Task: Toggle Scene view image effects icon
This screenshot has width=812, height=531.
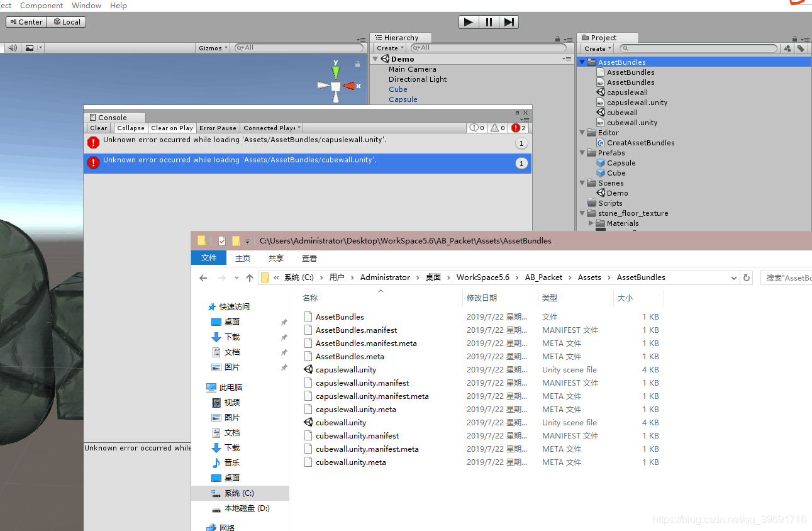Action: pos(30,48)
